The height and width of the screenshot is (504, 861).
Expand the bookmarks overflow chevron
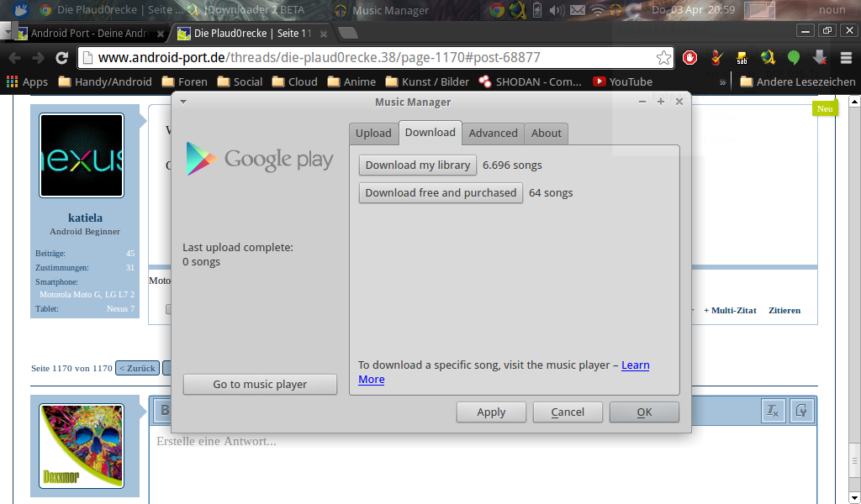click(x=722, y=82)
